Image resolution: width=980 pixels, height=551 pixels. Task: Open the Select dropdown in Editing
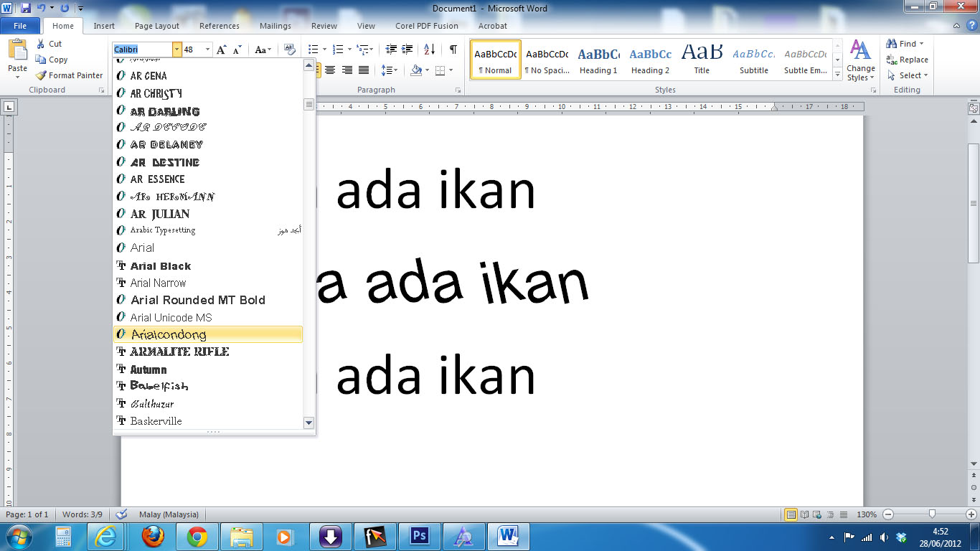click(907, 75)
